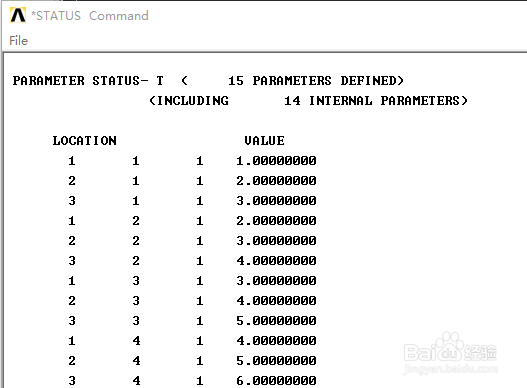This screenshot has height=388, width=527.
Task: Click the value 1.00000000
Action: point(276,161)
